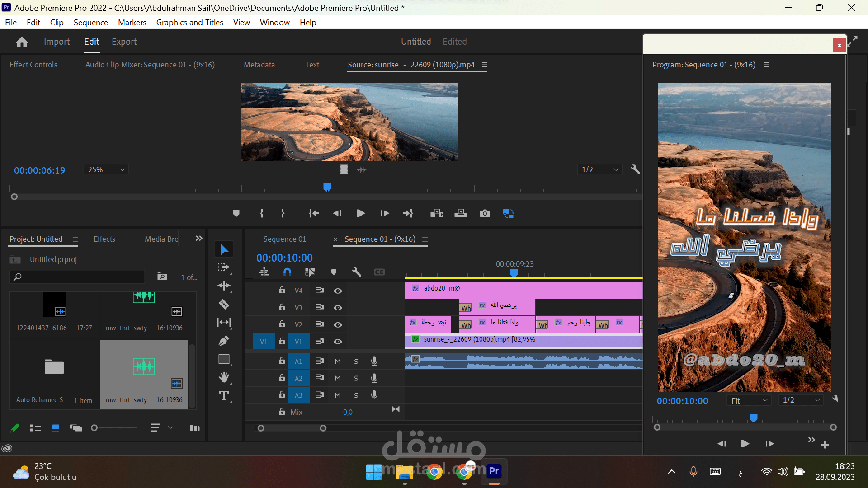Viewport: 868px width, 488px height.
Task: Switch Project panel to icon view
Action: coord(56,428)
